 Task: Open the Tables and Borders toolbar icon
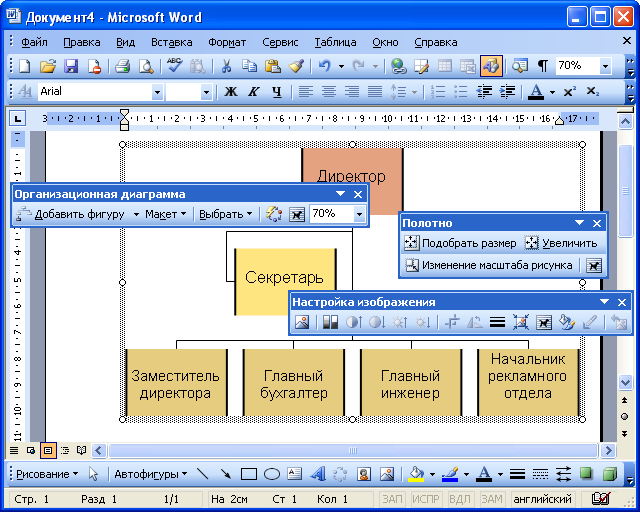422,66
